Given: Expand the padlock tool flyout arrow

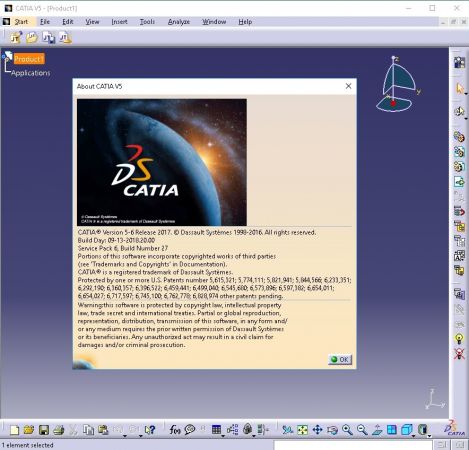Looking at the screenshot, I should pos(254,436).
